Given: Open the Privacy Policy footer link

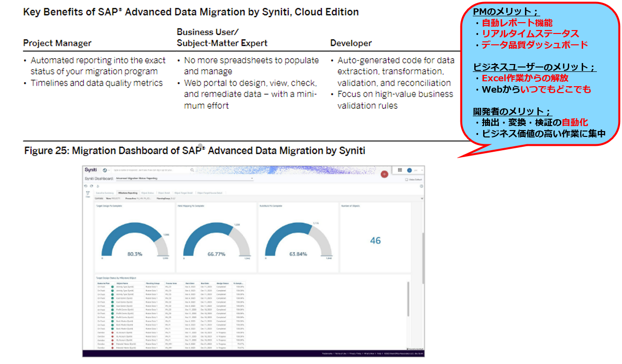Looking at the screenshot, I should pos(355,354).
